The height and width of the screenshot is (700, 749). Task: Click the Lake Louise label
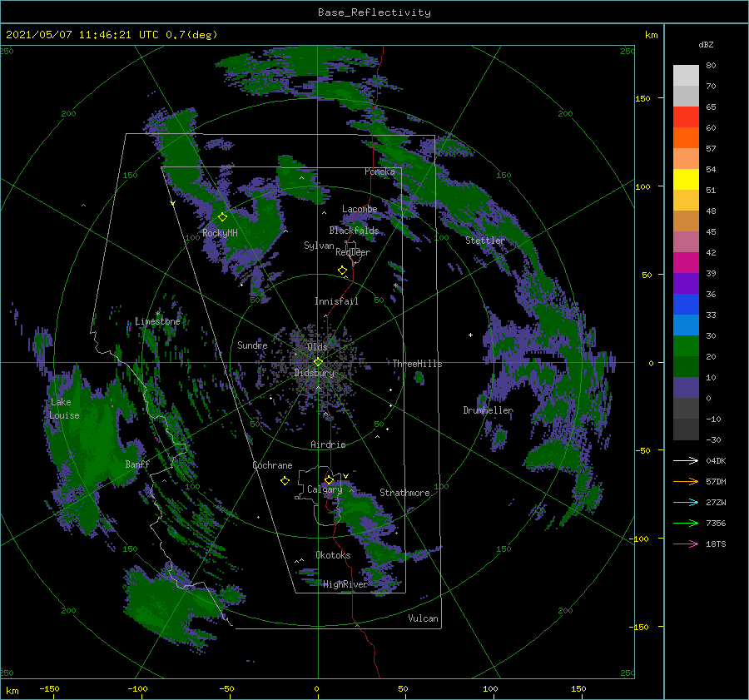pyautogui.click(x=64, y=409)
